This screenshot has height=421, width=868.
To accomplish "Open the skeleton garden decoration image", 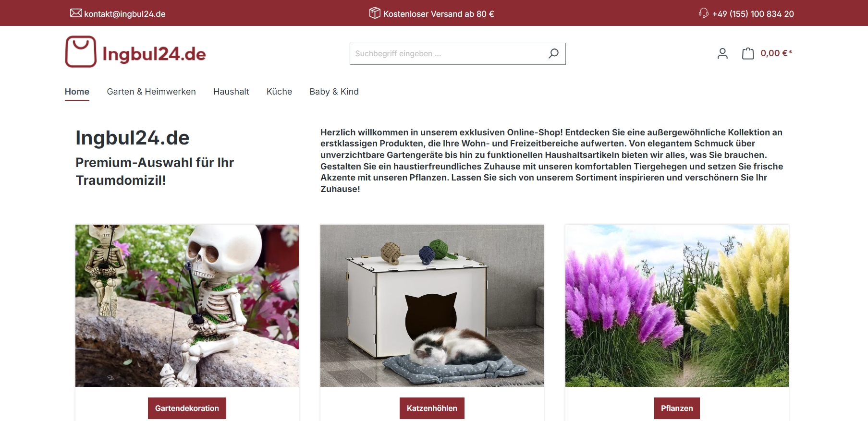I will click(x=187, y=306).
